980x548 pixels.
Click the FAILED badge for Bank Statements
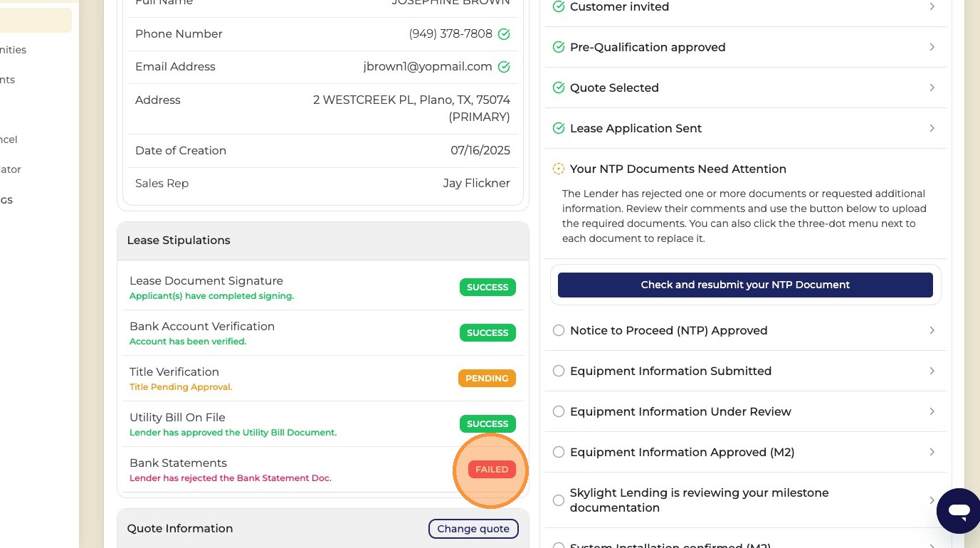tap(492, 470)
